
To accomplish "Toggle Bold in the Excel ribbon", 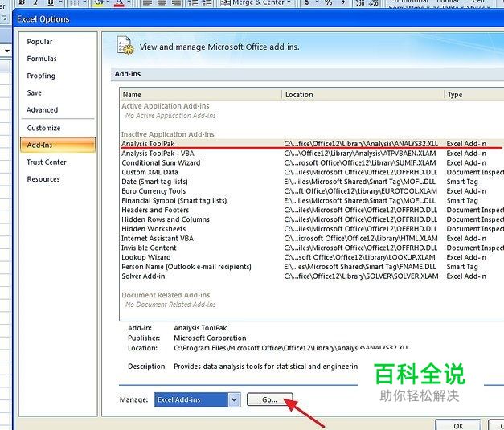I will 22,2.
